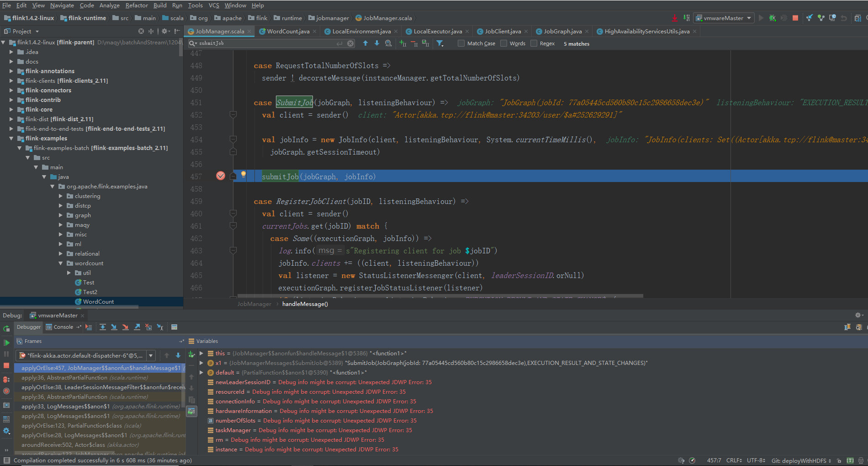This screenshot has height=466, width=868.
Task: Switch to the JobGraph.java tab
Action: (562, 31)
